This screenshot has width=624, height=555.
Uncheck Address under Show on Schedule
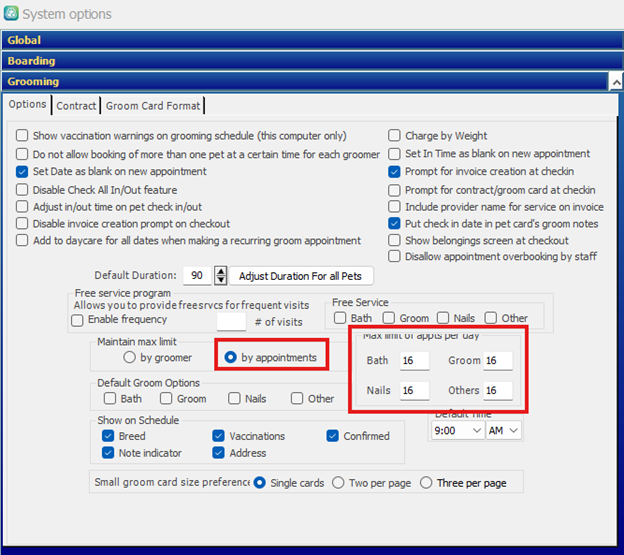pos(218,453)
